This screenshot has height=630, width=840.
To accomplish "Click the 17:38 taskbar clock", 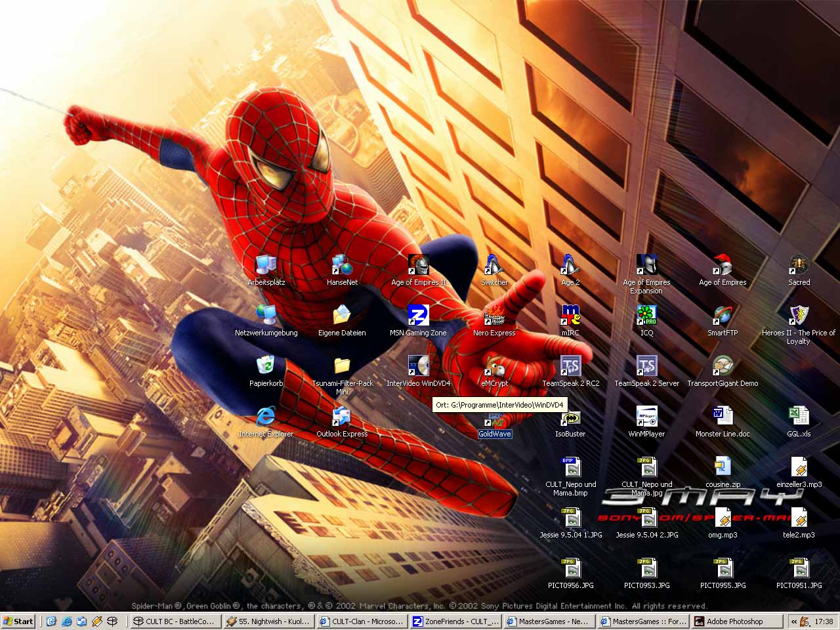I will point(824,621).
